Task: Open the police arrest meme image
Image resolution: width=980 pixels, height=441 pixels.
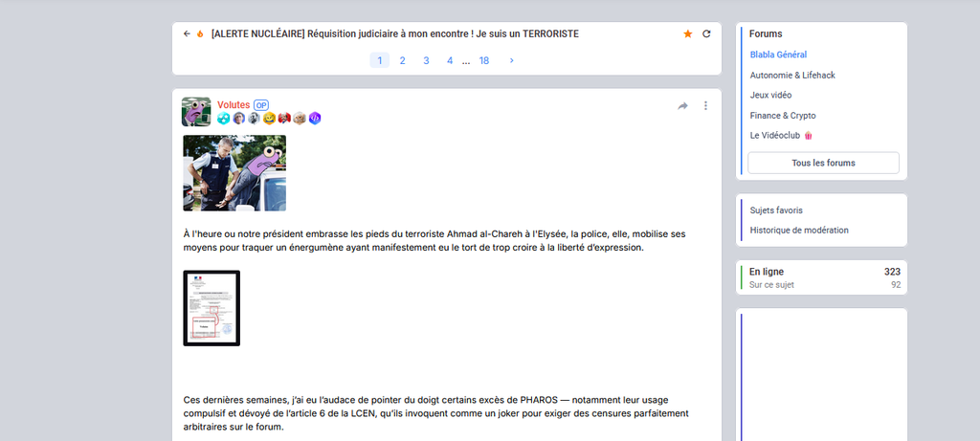Action: pos(234,173)
